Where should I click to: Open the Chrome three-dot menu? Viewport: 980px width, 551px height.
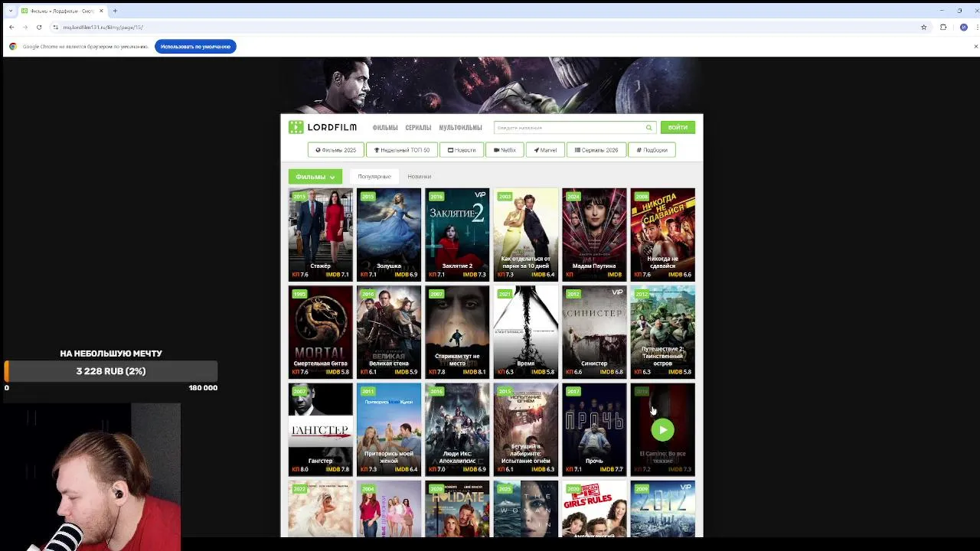975,27
